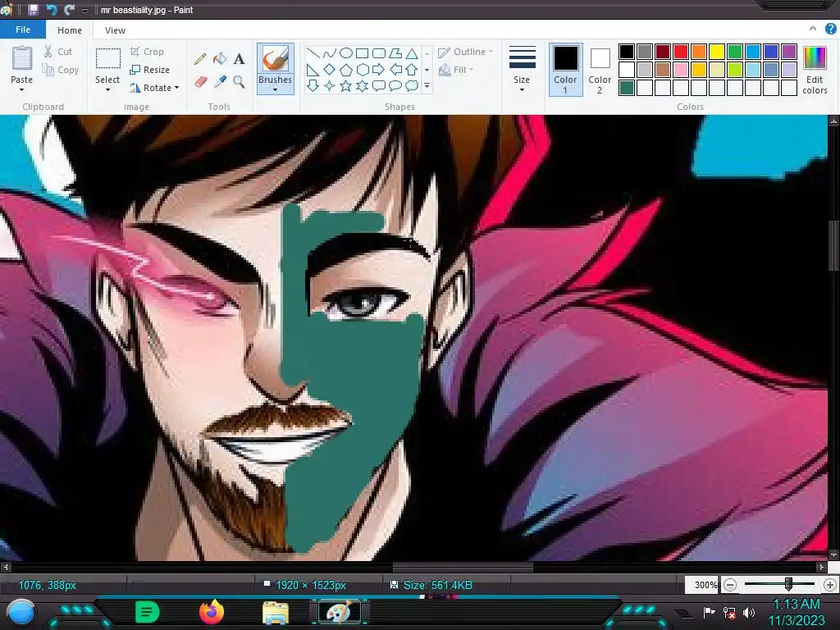Expand the Brushes dropdown arrow
Image resolution: width=840 pixels, height=630 pixels.
tap(276, 90)
